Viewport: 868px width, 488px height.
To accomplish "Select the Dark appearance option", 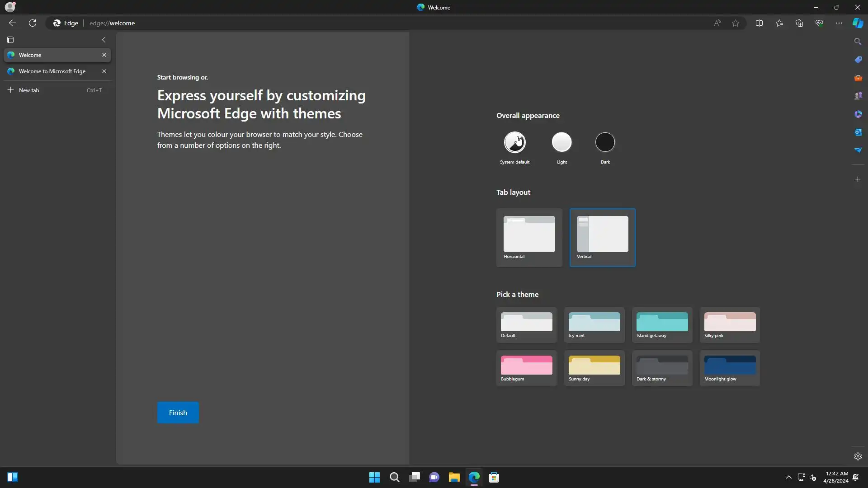I will [605, 142].
